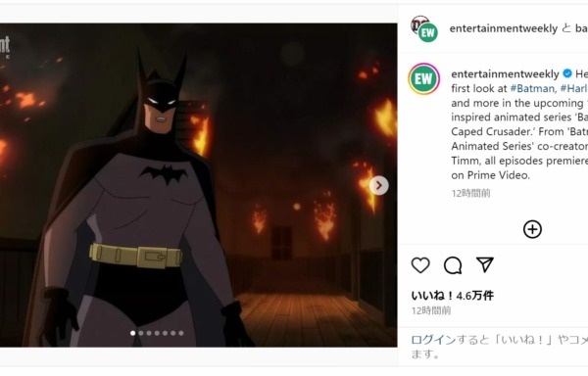Jump to second carousel dot

141,333
